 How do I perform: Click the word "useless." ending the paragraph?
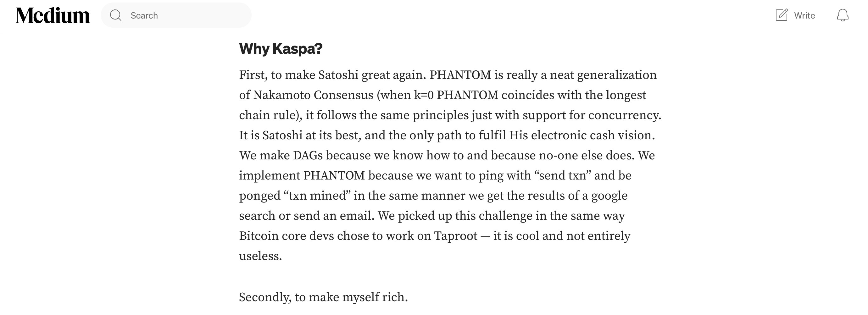click(x=260, y=256)
